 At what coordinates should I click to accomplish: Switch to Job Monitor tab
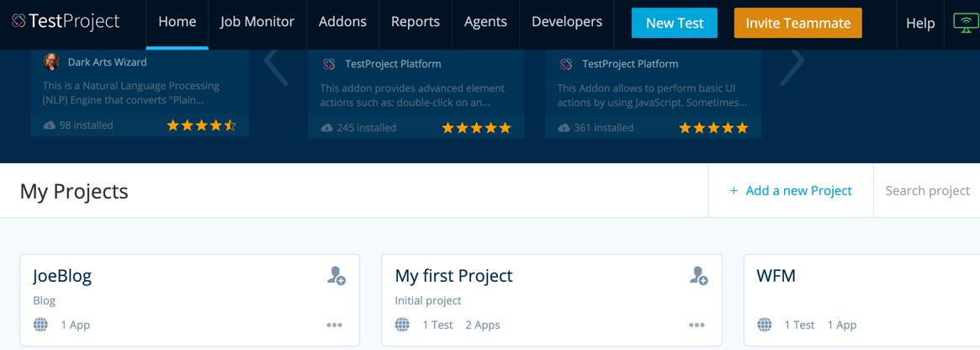coord(257,23)
